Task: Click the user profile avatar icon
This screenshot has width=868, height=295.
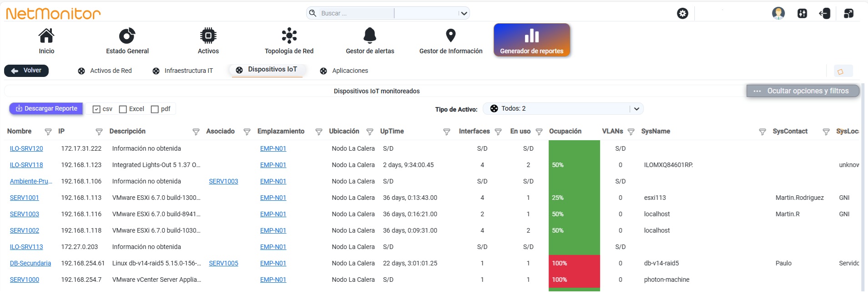Action: click(x=778, y=13)
